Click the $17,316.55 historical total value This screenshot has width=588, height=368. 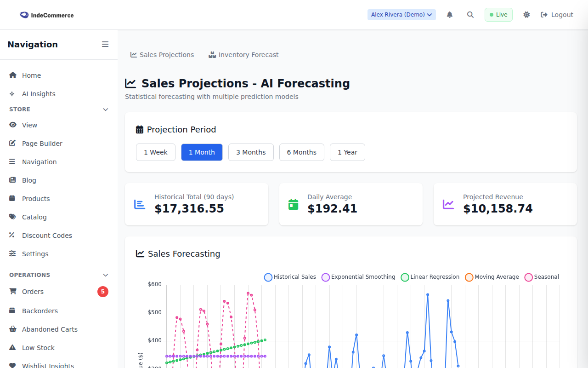click(189, 209)
